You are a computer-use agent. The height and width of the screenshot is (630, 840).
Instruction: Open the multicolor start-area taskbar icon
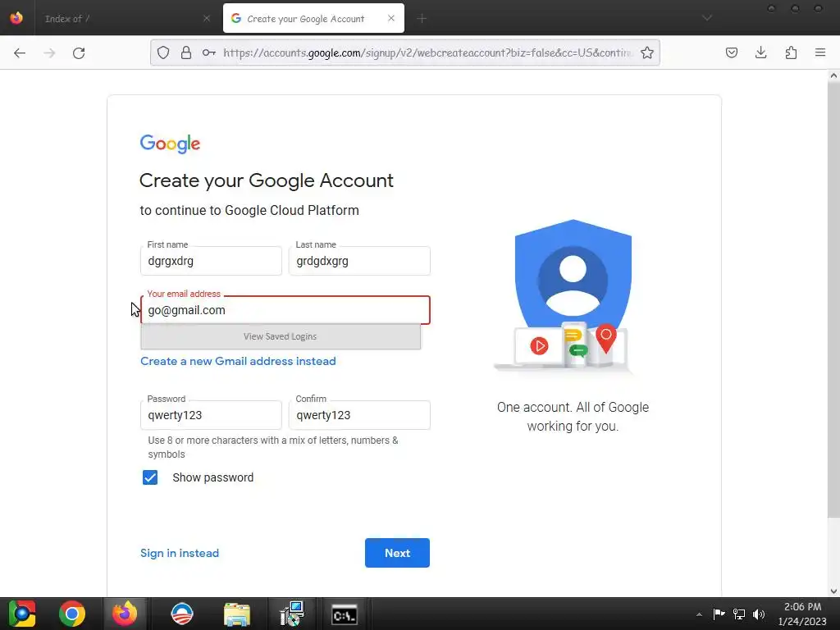click(x=21, y=614)
